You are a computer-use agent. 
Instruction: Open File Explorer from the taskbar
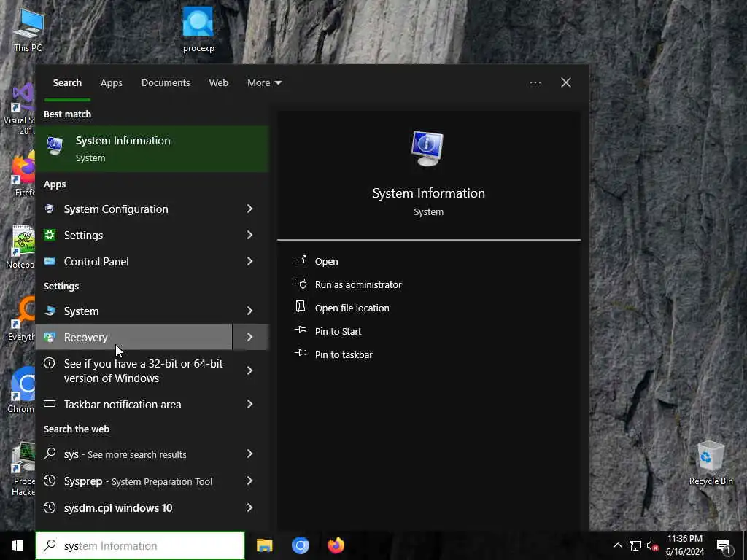pyautogui.click(x=264, y=545)
